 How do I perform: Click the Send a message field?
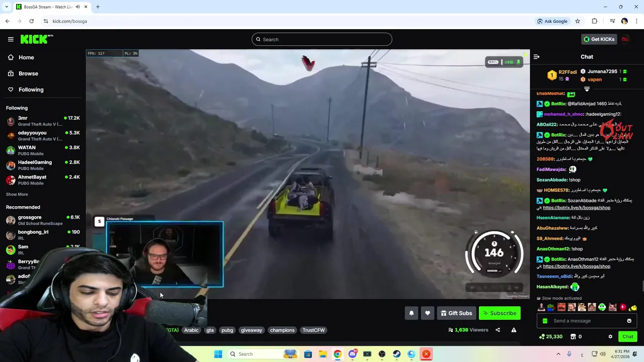pyautogui.click(x=586, y=321)
